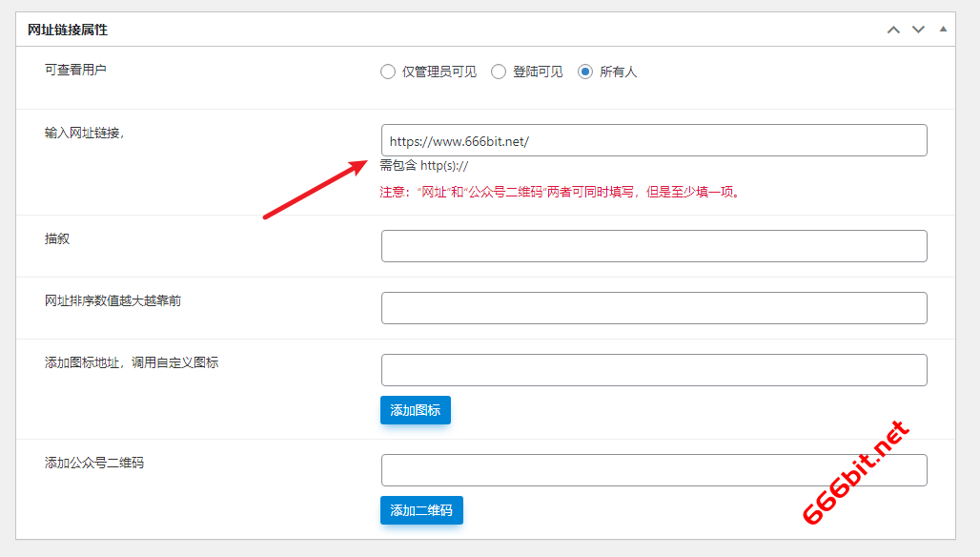The width and height of the screenshot is (980, 557).
Task: Focus the custom icon address input
Action: [653, 370]
